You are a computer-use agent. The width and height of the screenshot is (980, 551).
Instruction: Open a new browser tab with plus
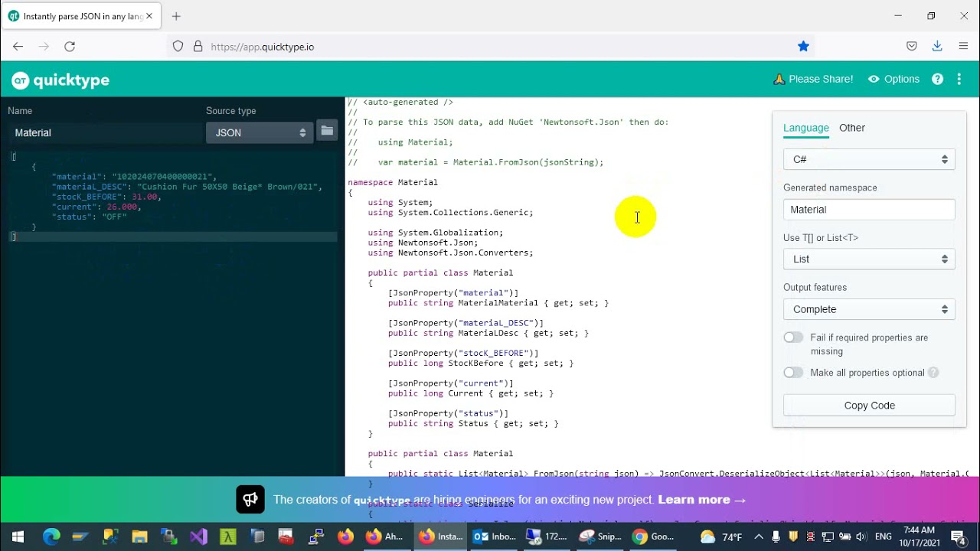tap(176, 16)
